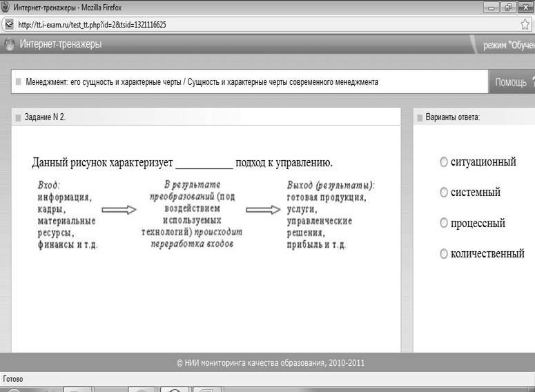Click the square icon beside Варианты ответа
The height and width of the screenshot is (392, 535).
click(420, 117)
